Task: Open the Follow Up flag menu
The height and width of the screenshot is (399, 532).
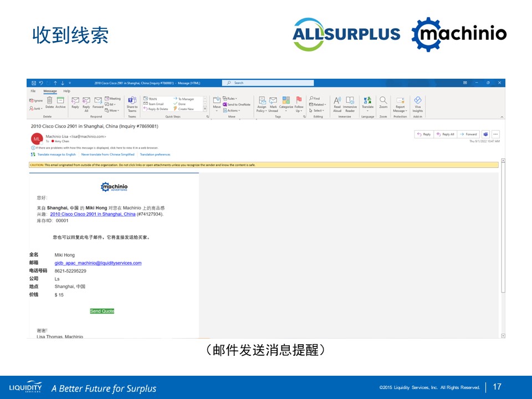Action: click(299, 104)
